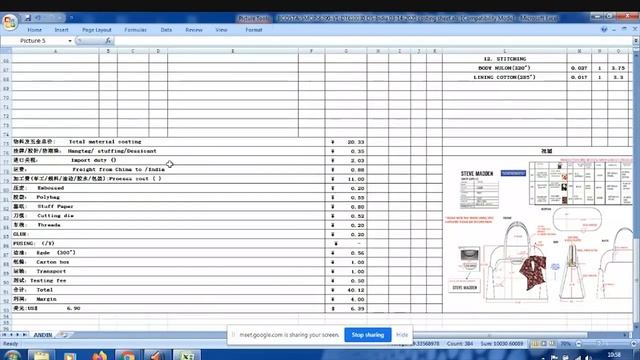Image resolution: width=640 pixels, height=360 pixels.
Task: Switch to Page Layout ribbon tab
Action: [x=97, y=30]
